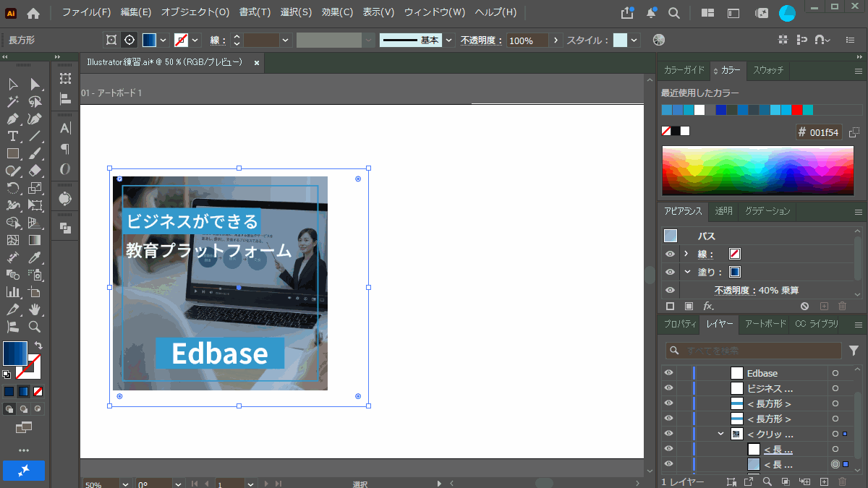Hide the ビジネス text layer

coord(669,388)
